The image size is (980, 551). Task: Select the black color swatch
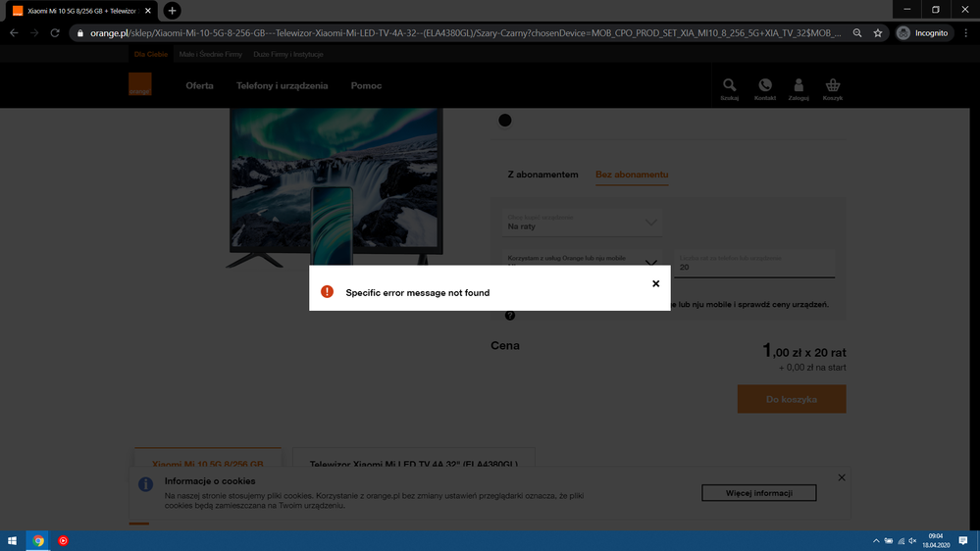click(505, 121)
